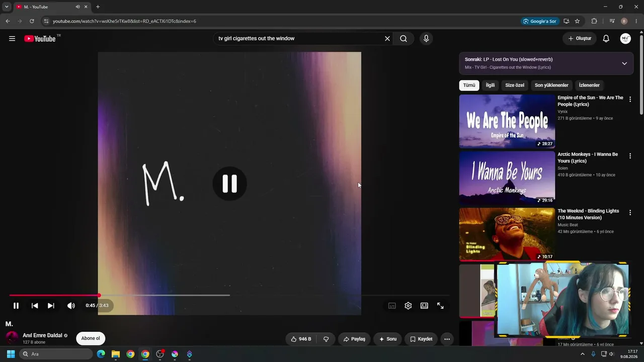Open the Chrome three-dot menu
Viewport: 644px width, 362px height.
click(x=636, y=21)
